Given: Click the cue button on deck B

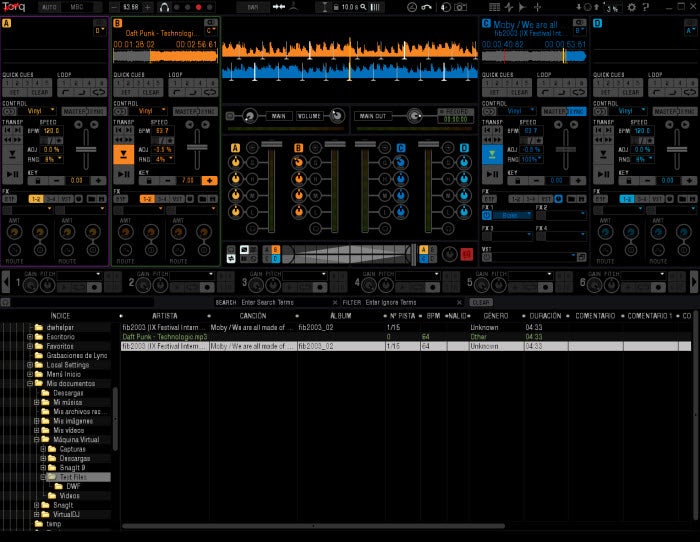Looking at the screenshot, I should [x=122, y=155].
